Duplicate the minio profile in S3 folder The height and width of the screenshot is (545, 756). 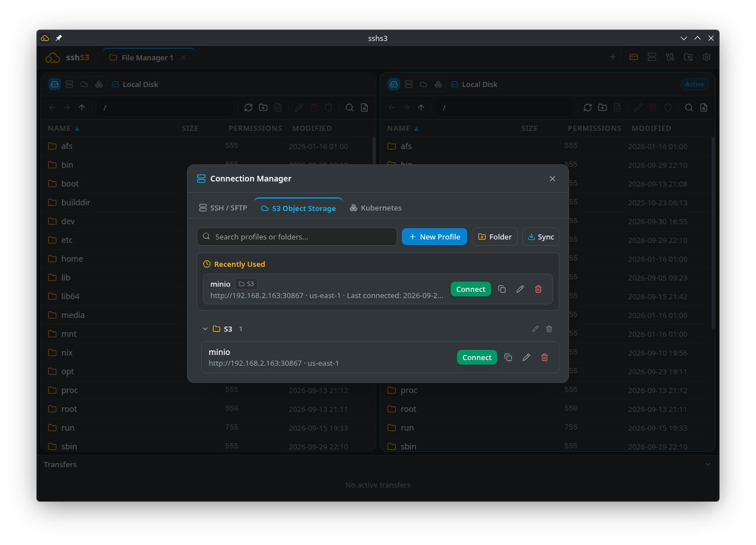(508, 357)
